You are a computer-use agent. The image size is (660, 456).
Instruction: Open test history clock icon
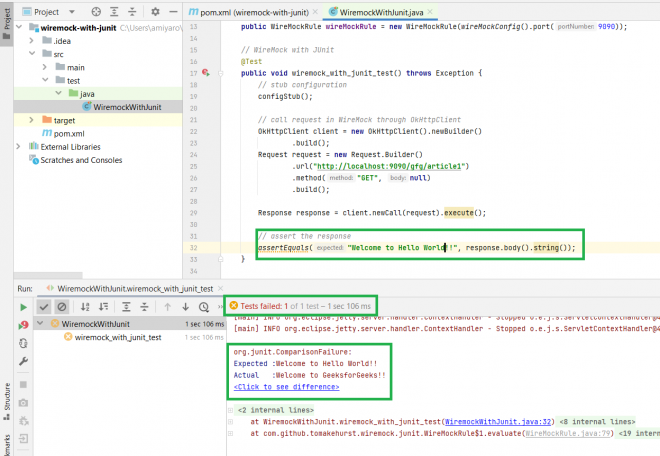tap(205, 306)
